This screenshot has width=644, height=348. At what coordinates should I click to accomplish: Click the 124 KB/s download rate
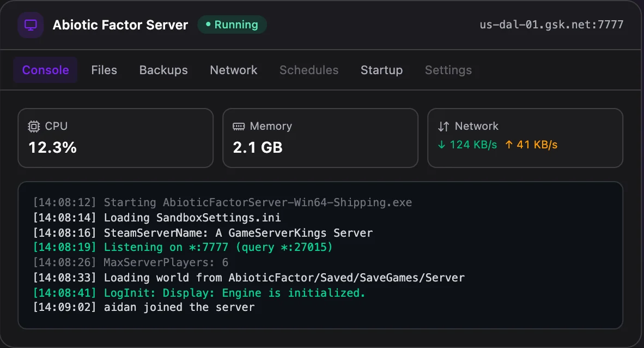[x=473, y=145]
